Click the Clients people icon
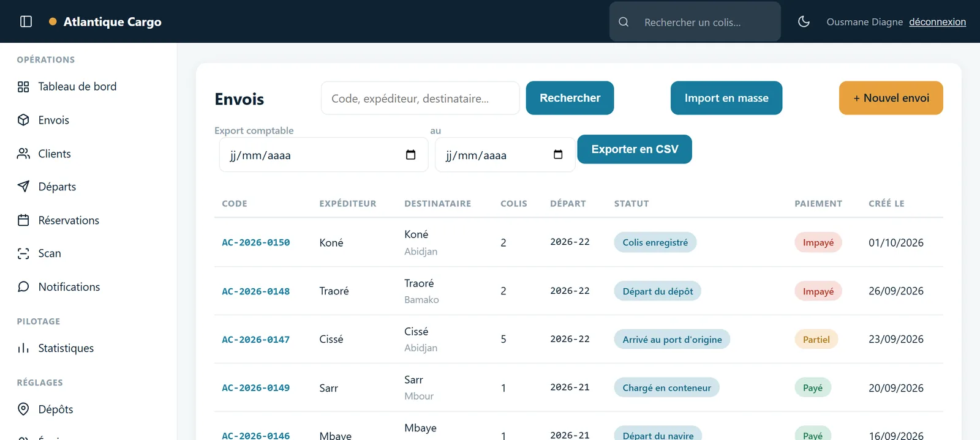The image size is (980, 440). (x=23, y=154)
